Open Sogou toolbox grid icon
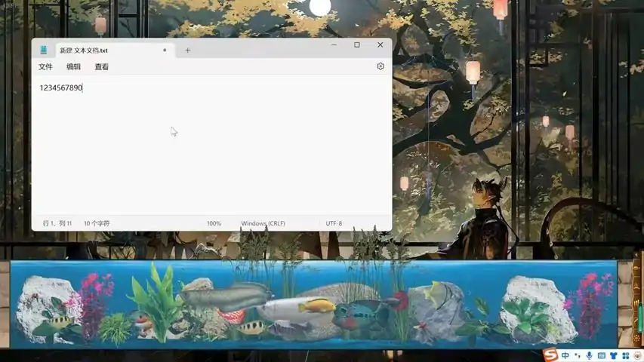 pos(624,355)
